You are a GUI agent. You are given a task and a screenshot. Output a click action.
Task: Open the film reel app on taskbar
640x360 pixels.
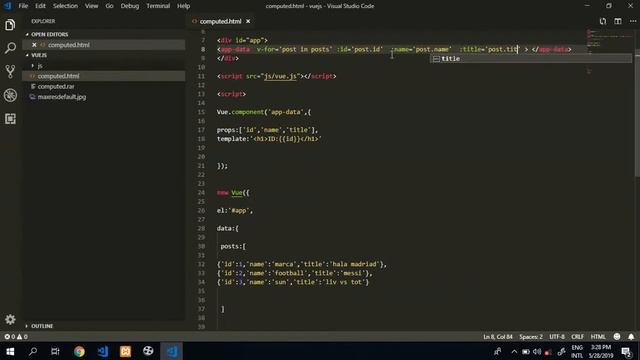(x=148, y=351)
